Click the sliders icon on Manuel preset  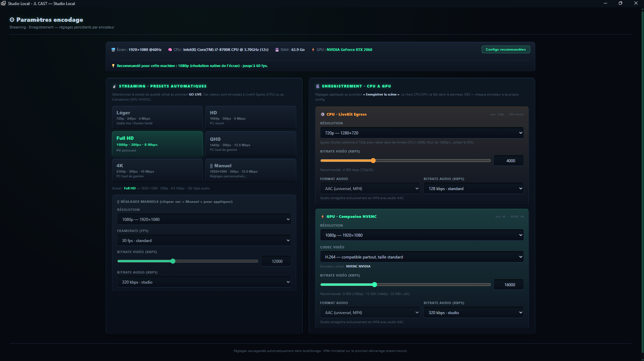pos(211,166)
